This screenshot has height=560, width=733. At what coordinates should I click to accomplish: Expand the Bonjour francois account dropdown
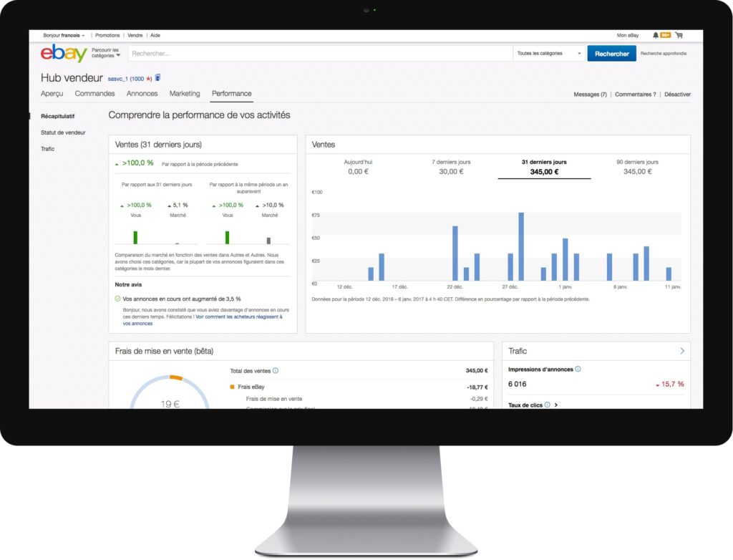64,35
